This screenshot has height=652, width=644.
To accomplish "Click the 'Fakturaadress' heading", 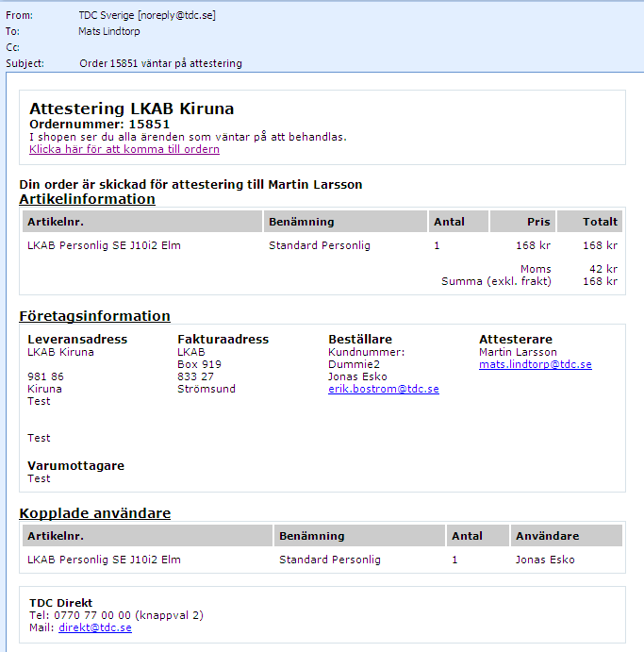I will pos(223,340).
